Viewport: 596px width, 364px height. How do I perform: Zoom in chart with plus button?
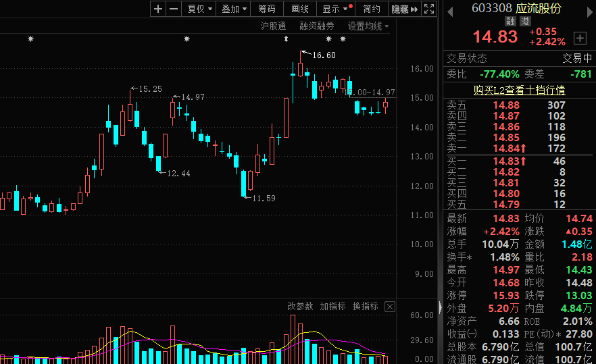point(158,9)
